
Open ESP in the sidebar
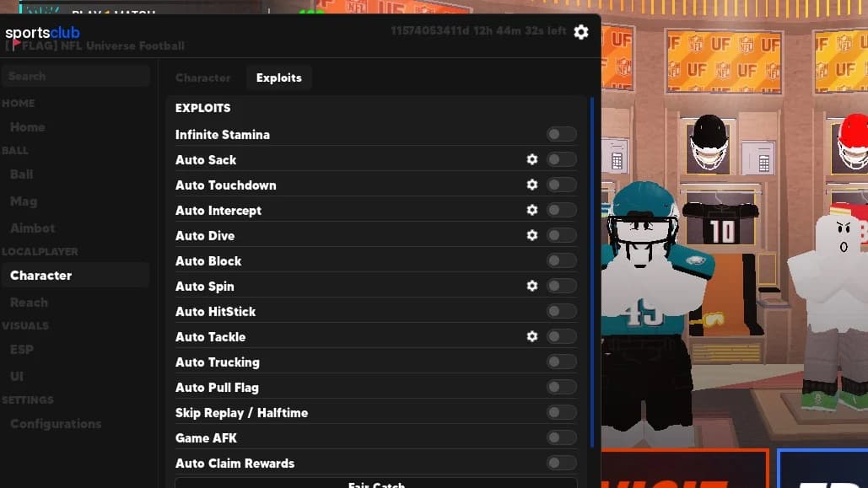coord(22,350)
